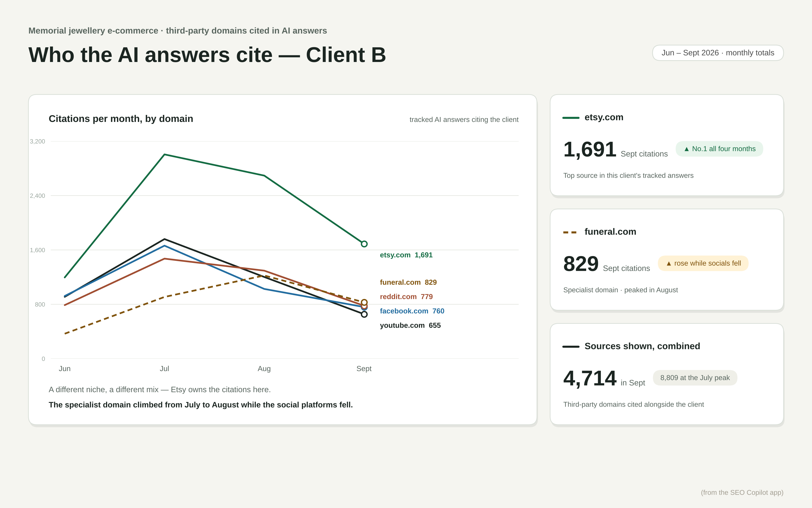The image size is (812, 508).
Task: Click the large '1,691' figure
Action: click(x=589, y=149)
